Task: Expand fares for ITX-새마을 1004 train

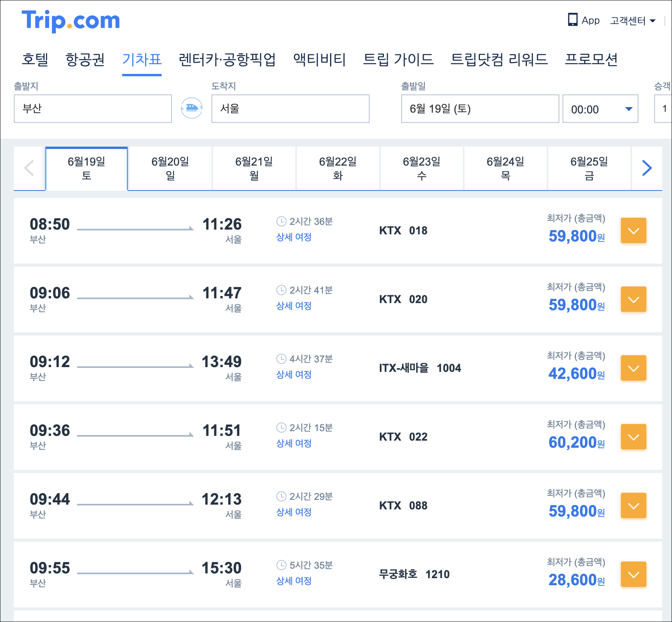Action: 633,368
